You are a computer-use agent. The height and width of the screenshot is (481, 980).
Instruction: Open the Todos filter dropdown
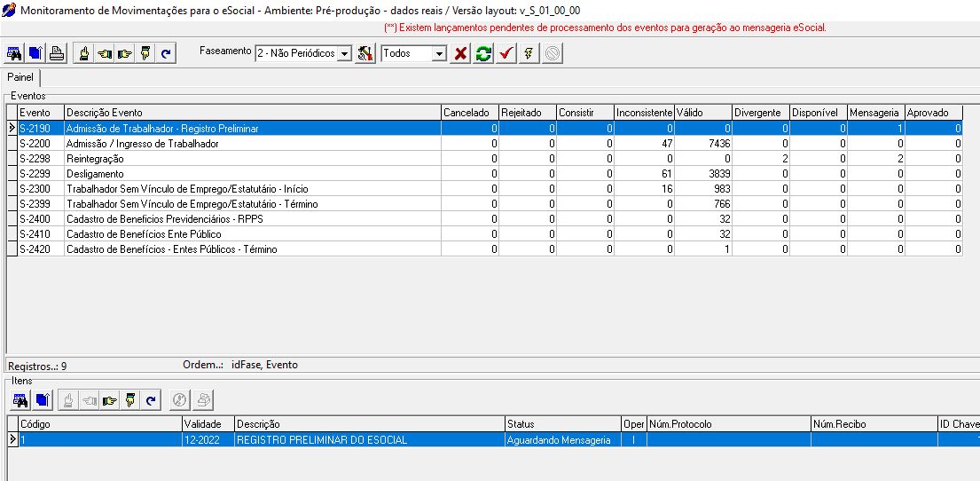tap(439, 54)
